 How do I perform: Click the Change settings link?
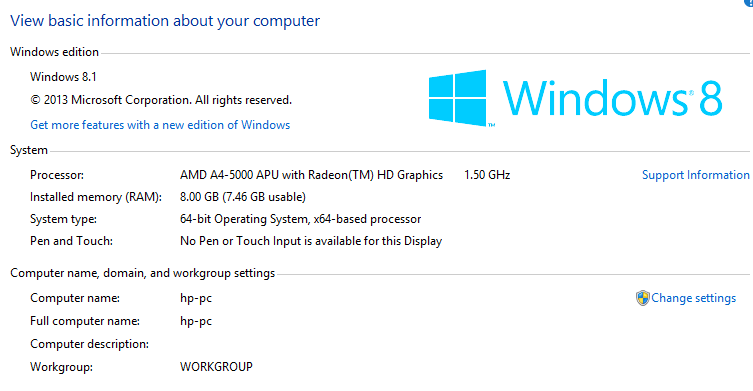tap(693, 298)
